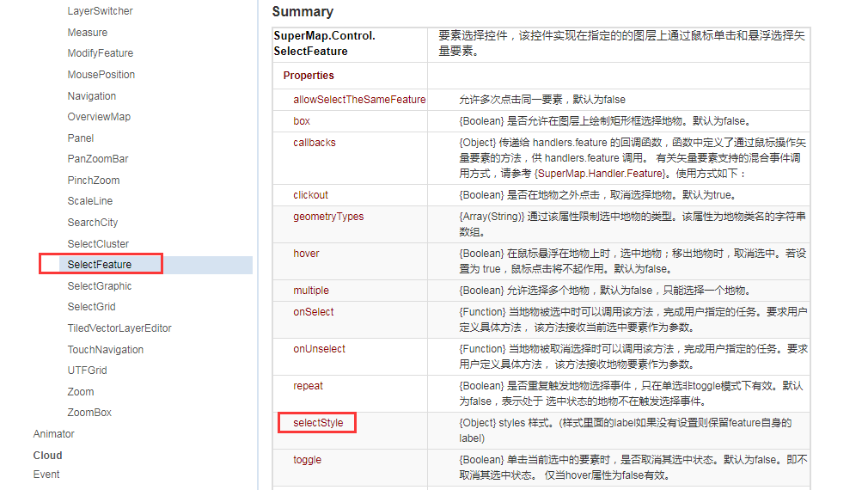
Task: Open PanZoomBar documentation
Action: (98, 159)
